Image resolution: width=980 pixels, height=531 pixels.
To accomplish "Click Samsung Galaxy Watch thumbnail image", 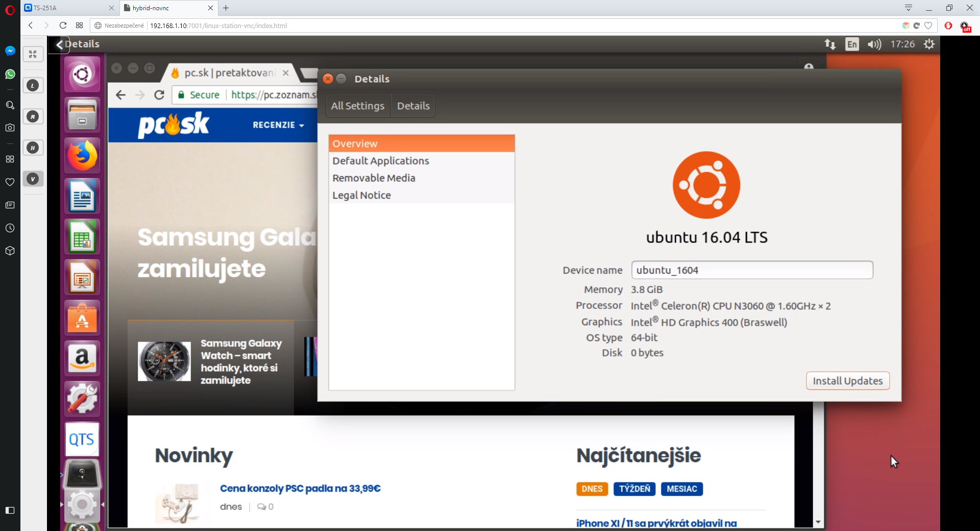I will pyautogui.click(x=164, y=361).
